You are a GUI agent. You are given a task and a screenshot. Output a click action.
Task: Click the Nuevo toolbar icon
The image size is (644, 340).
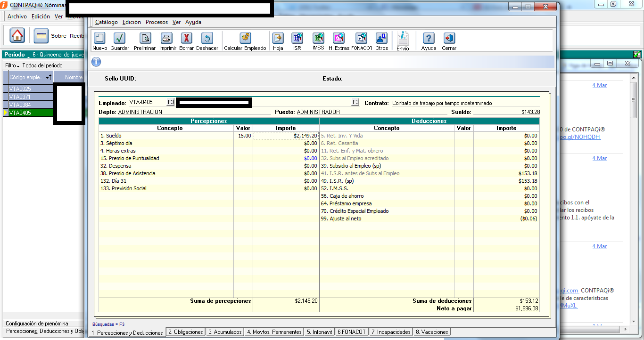click(x=99, y=38)
